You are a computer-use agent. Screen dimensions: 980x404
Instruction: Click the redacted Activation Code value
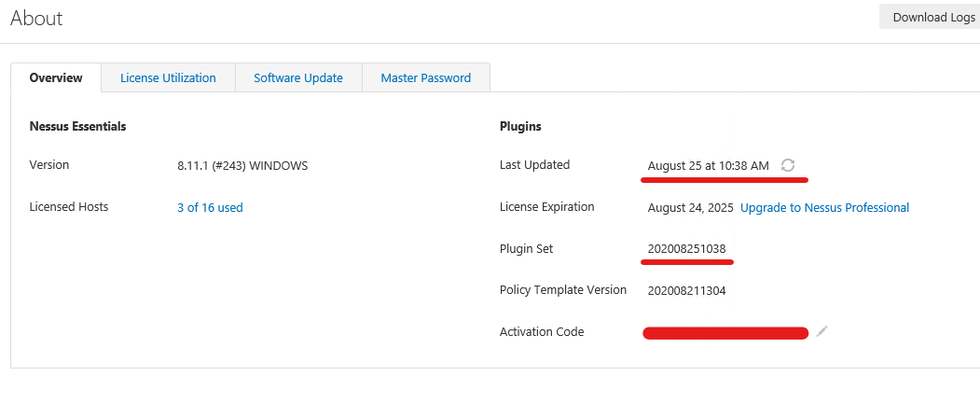(x=725, y=332)
